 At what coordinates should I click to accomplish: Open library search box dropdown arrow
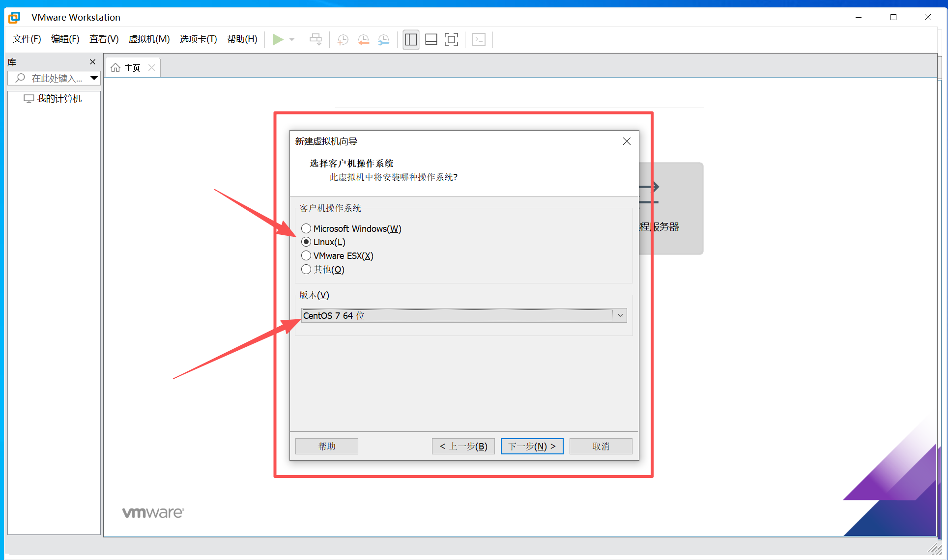94,78
